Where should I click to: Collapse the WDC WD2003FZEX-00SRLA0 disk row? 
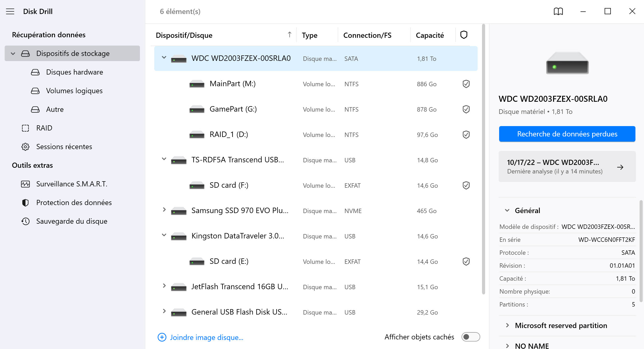click(x=164, y=57)
